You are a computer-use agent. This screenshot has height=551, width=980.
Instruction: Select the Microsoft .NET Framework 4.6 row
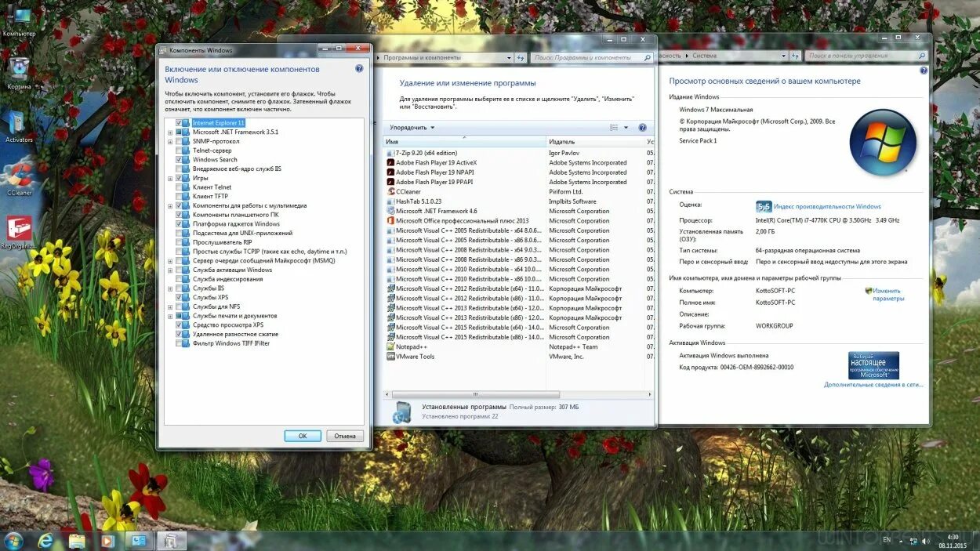pos(517,211)
